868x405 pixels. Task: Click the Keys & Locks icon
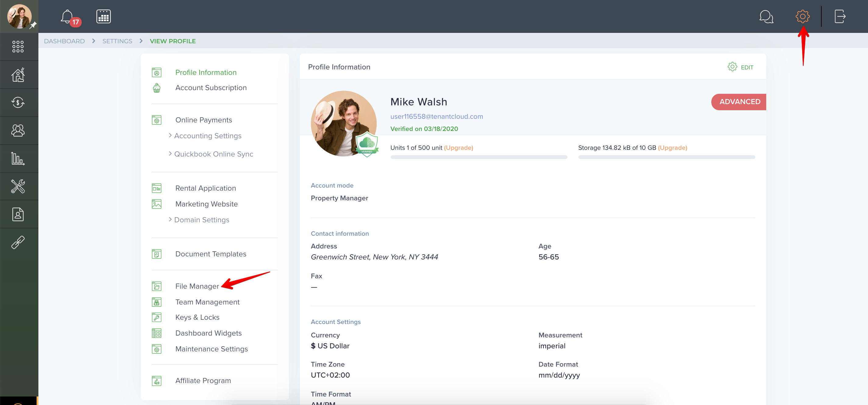point(157,317)
